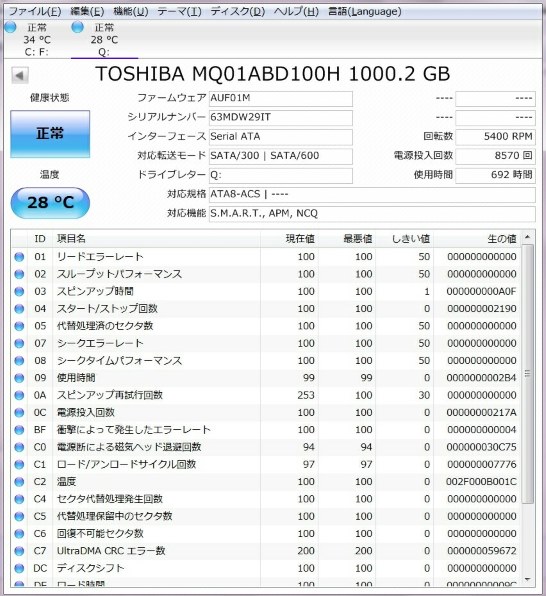Viewport: 546px width, 596px height.
Task: Open the 言語(Language) menu
Action: pyautogui.click(x=364, y=11)
